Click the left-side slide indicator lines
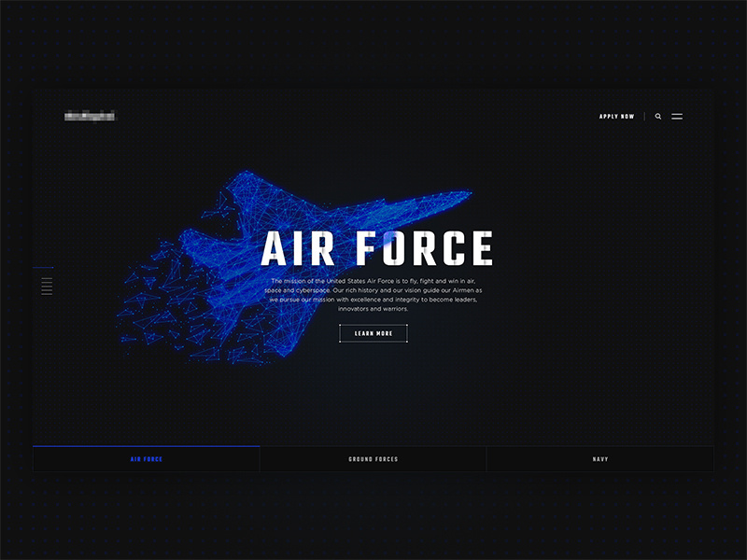The image size is (747, 560). [x=47, y=287]
